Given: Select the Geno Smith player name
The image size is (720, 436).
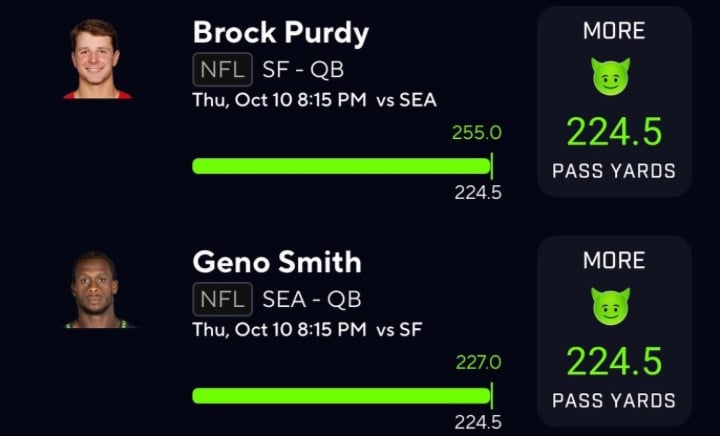Looking at the screenshot, I should (277, 263).
